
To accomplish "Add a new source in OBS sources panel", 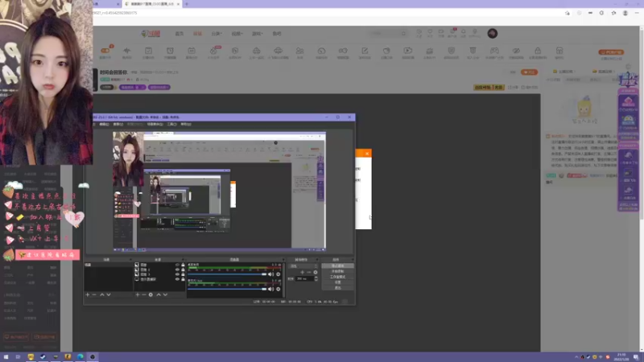I will point(138,294).
